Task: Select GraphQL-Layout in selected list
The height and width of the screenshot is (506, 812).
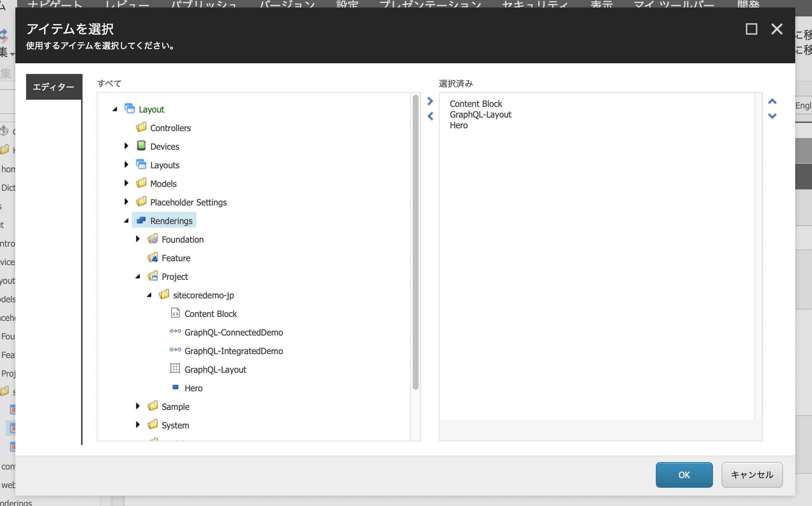Action: 480,114
